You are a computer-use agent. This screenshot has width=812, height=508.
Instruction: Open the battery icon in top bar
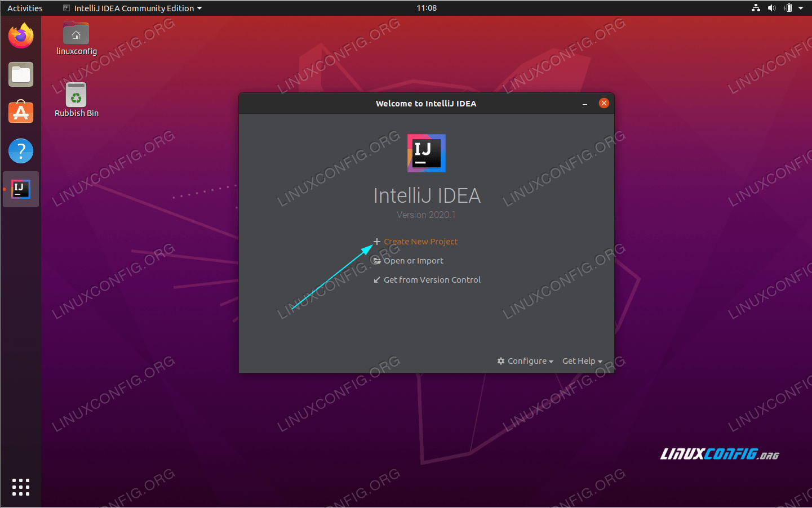click(x=788, y=8)
